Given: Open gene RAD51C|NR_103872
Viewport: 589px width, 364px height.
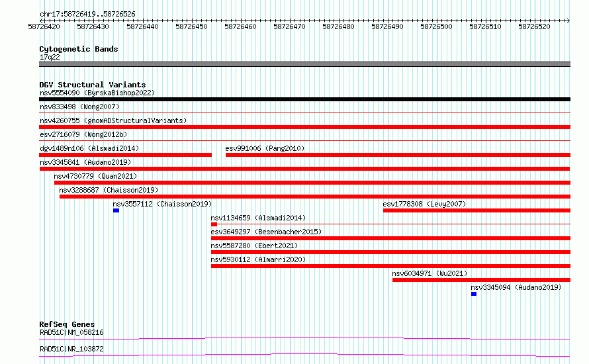Looking at the screenshot, I should [71, 349].
